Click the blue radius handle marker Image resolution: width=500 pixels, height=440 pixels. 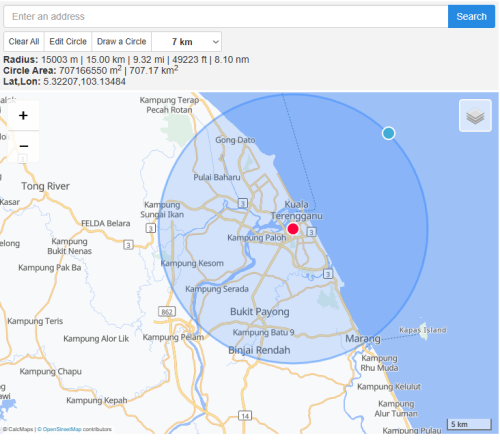(388, 133)
